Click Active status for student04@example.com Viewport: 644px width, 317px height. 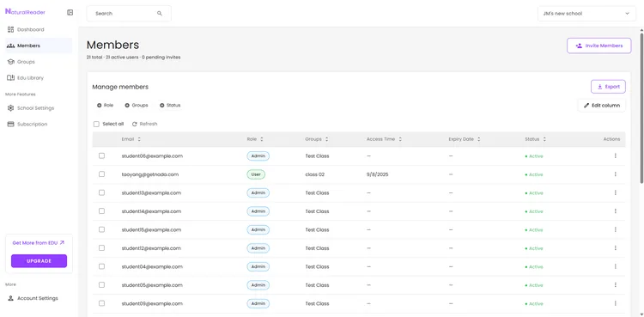(x=534, y=267)
